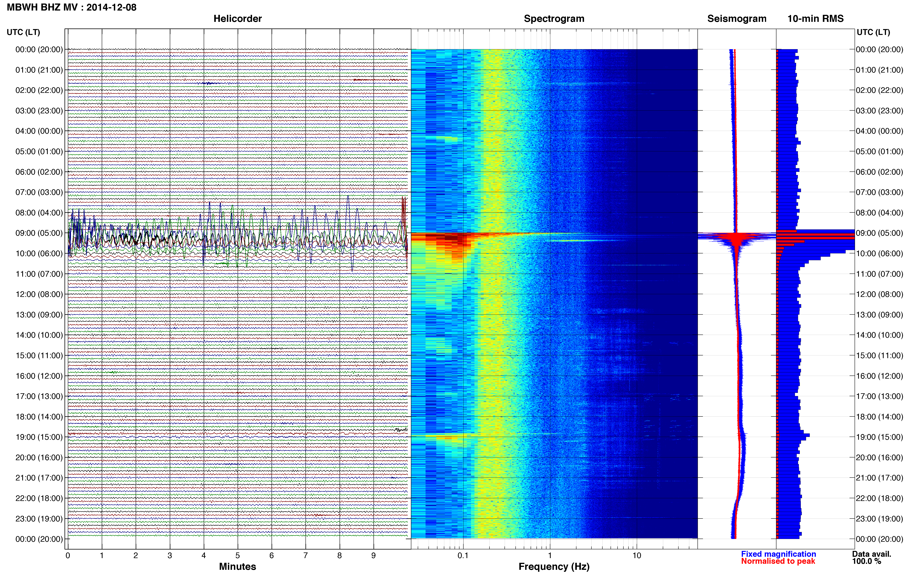Click frequency tick label '1'
Image resolution: width=924 pixels, height=578 pixels.
(x=550, y=555)
